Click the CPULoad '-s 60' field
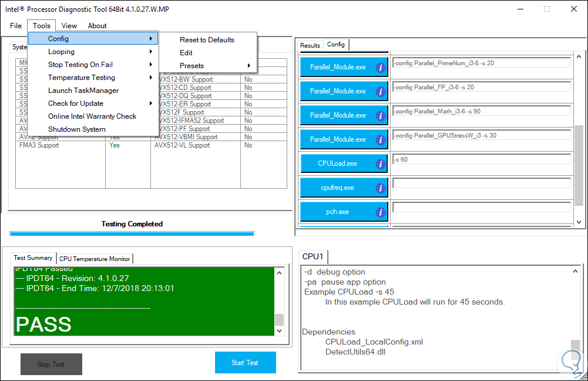 tap(482, 159)
